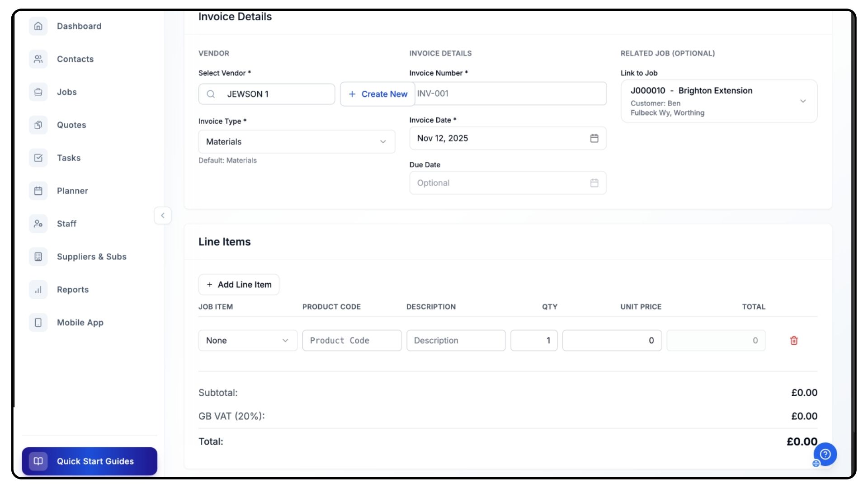Open calendar picker for Invoice Date
Image resolution: width=868 pixels, height=488 pixels.
tap(594, 138)
